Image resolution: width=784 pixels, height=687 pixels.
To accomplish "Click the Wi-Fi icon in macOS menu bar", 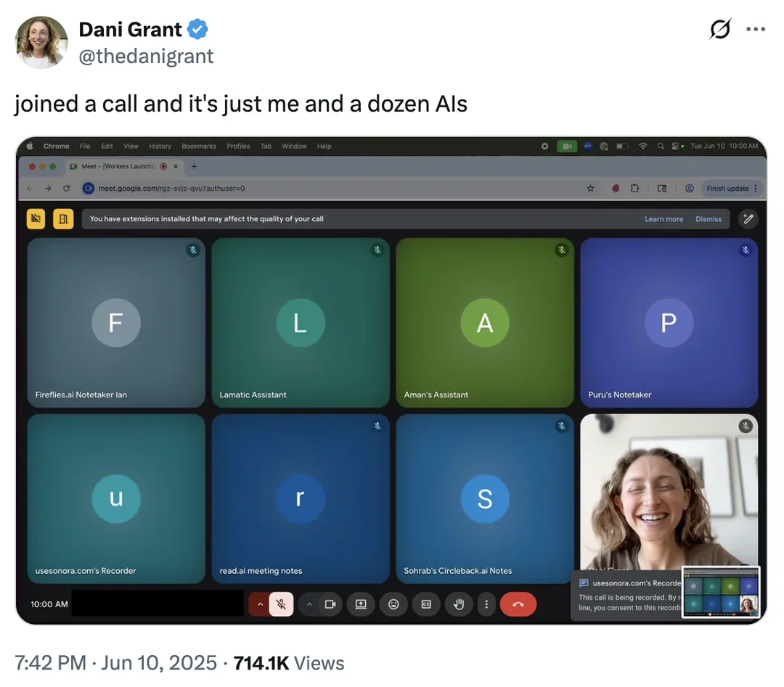I will coord(643,146).
